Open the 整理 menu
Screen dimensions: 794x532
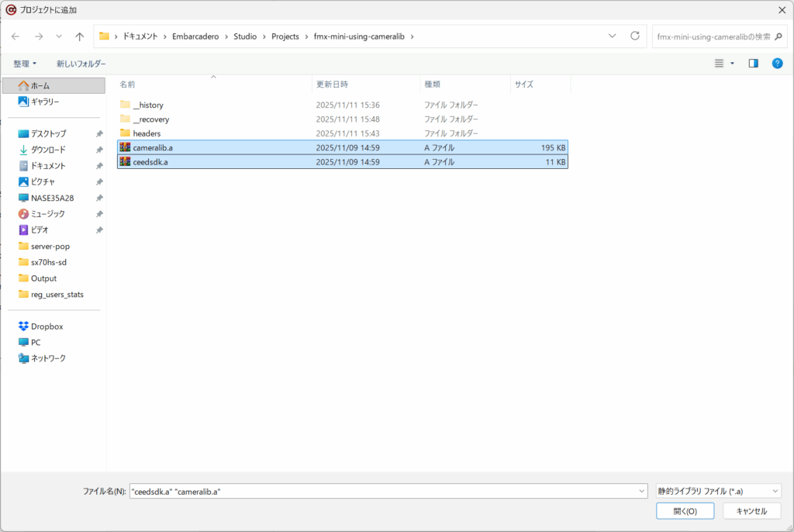coord(25,64)
